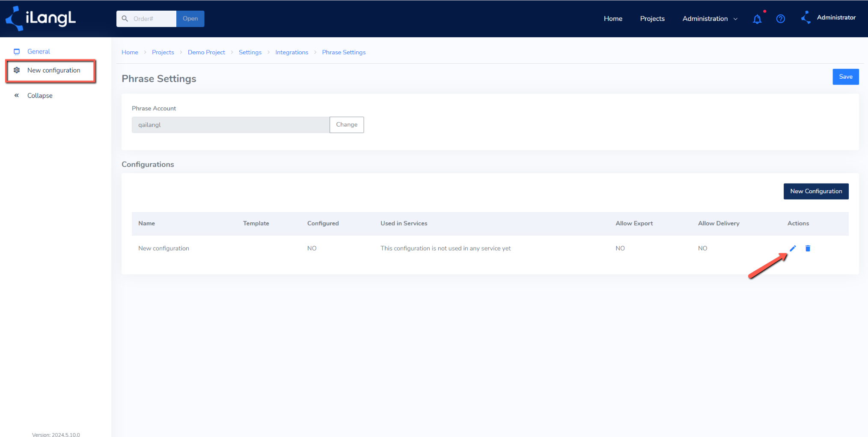This screenshot has width=868, height=437.
Task: Click the Template column header
Action: coord(256,223)
